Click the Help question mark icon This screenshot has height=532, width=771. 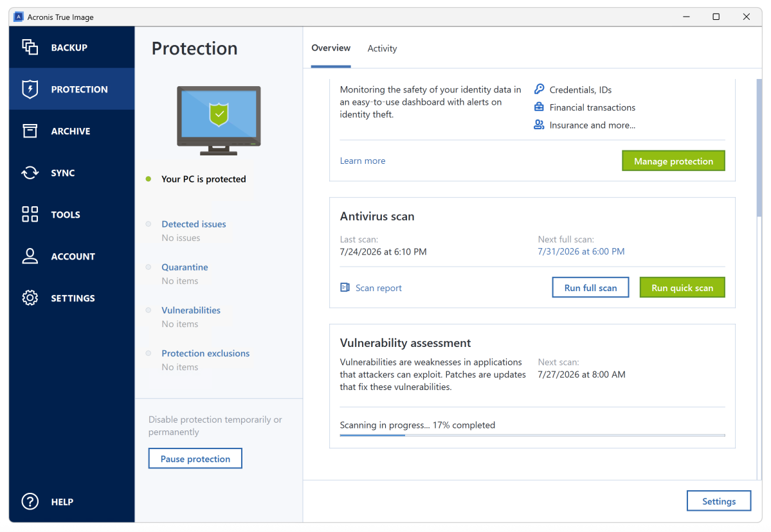click(30, 502)
